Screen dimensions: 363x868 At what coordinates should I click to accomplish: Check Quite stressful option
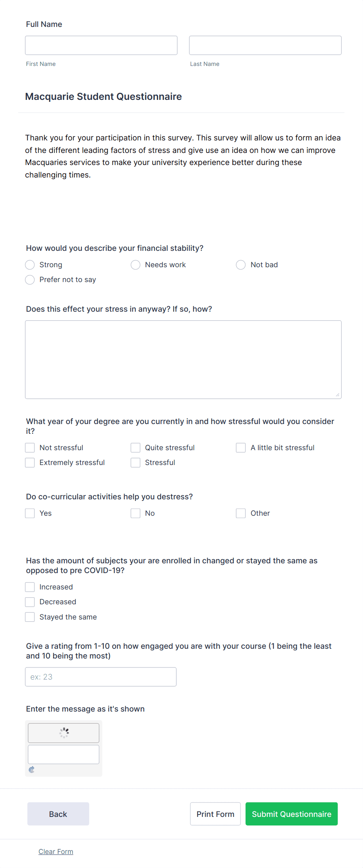[x=135, y=447]
